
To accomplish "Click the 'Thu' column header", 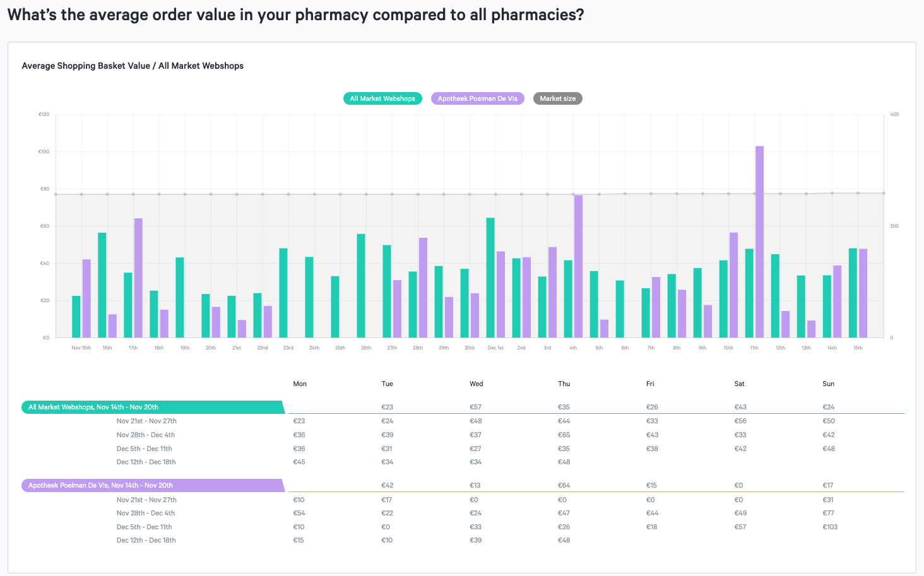I will [x=564, y=384].
